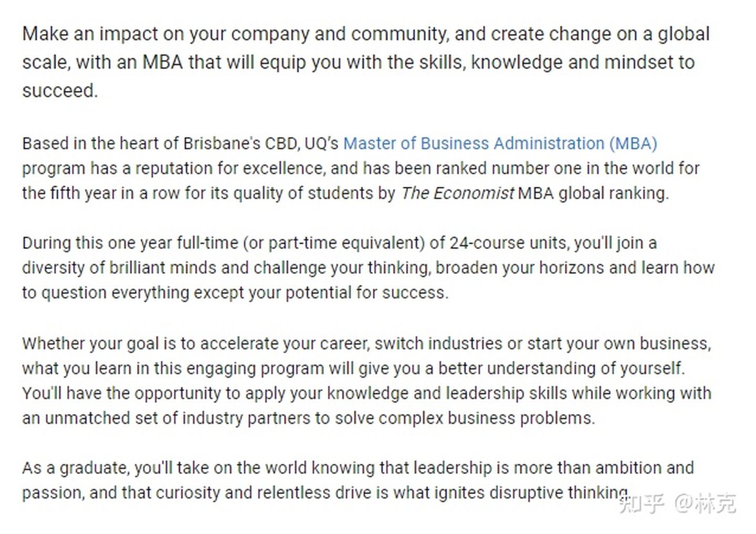The height and width of the screenshot is (534, 756).
Task: Click the phrase 'potential for success.'
Action: coord(367,293)
